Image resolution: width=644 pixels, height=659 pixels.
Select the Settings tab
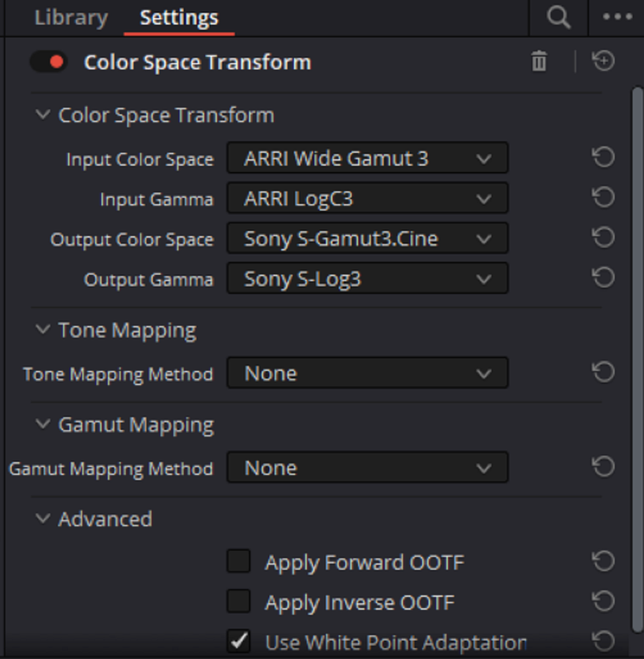pyautogui.click(x=180, y=18)
